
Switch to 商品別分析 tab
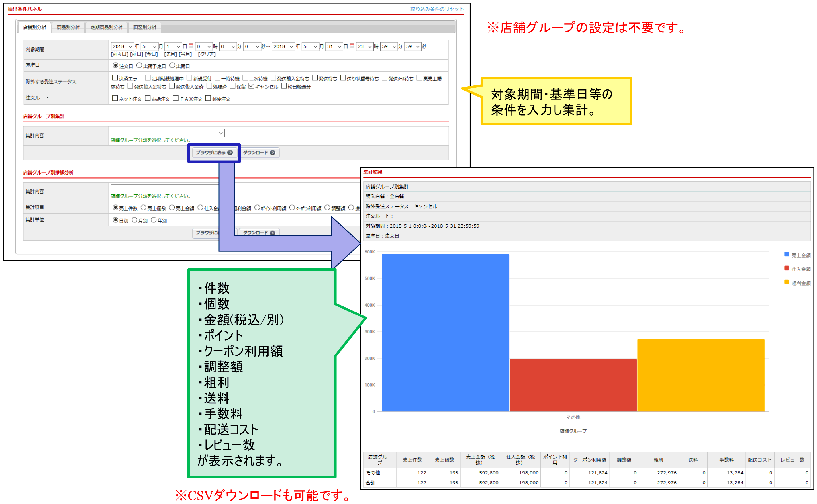(68, 27)
